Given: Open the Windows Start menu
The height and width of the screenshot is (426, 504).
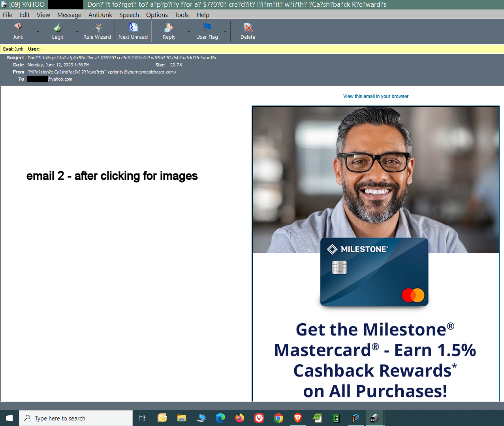Looking at the screenshot, I should coord(9,418).
